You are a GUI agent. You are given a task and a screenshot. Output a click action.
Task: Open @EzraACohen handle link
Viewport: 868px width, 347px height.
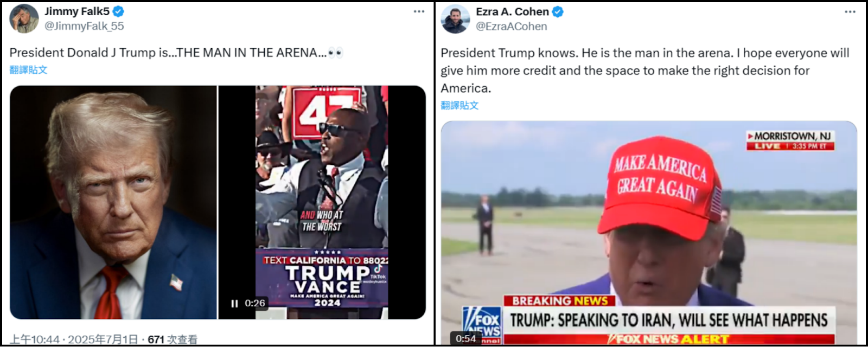(x=511, y=26)
